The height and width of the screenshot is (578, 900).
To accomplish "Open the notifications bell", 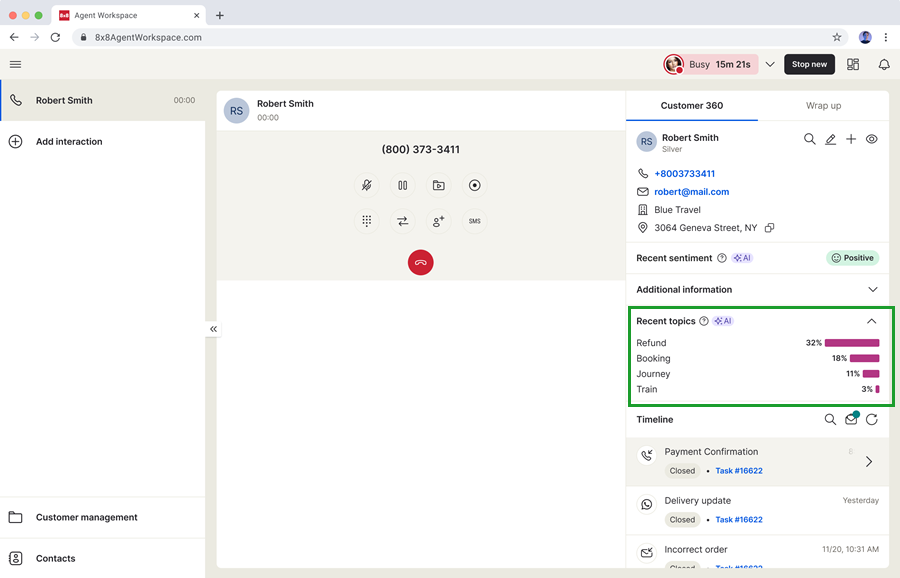I will (884, 64).
